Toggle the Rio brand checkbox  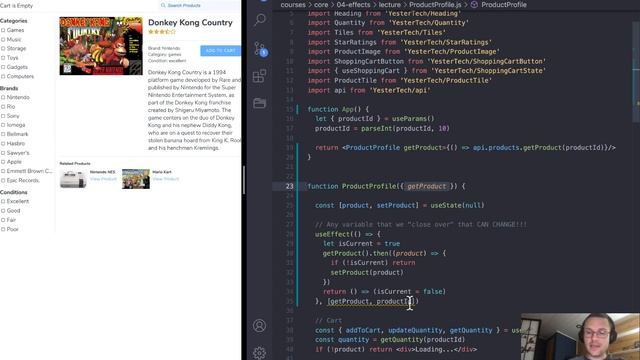3,107
